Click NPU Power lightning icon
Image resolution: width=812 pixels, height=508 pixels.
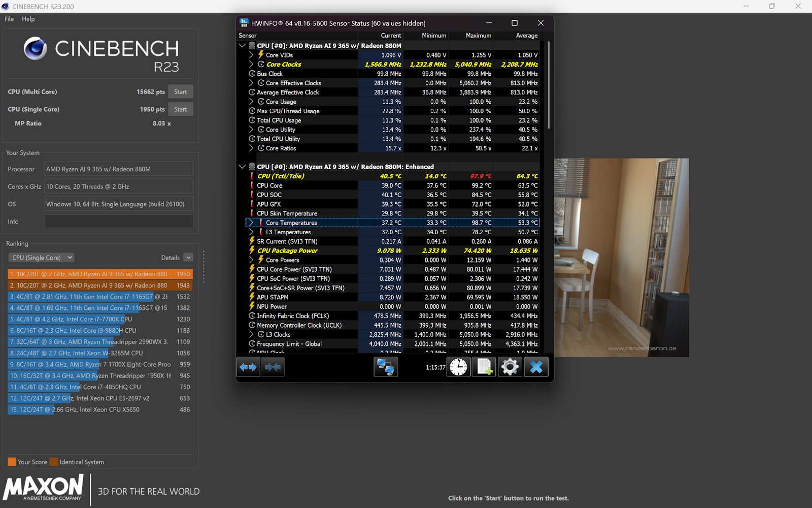point(252,306)
